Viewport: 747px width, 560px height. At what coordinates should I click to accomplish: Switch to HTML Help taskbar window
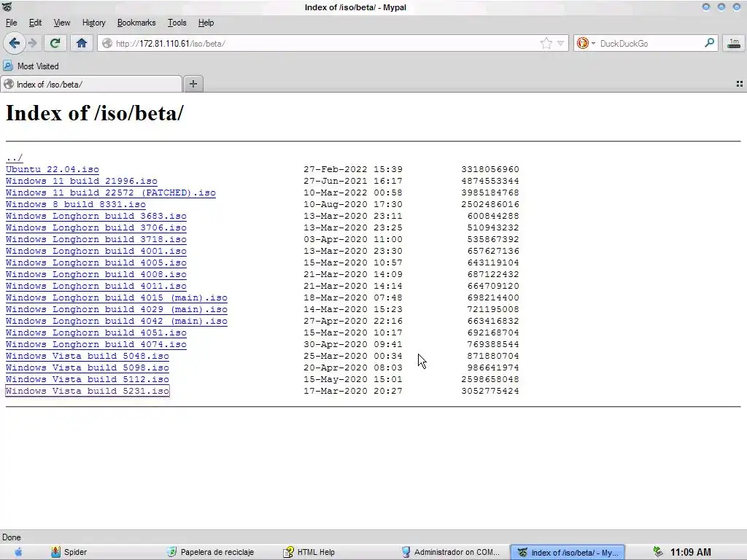(x=309, y=552)
